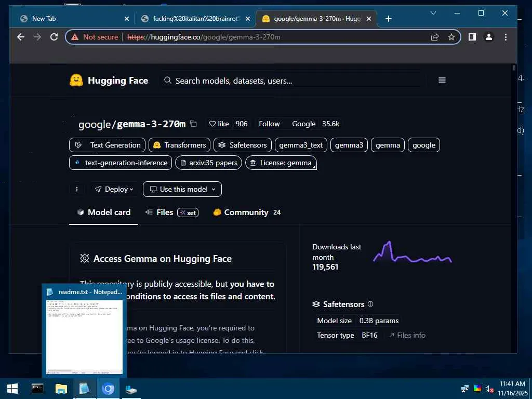The width and height of the screenshot is (532, 399).
Task: Click the google tag
Action: tap(424, 145)
